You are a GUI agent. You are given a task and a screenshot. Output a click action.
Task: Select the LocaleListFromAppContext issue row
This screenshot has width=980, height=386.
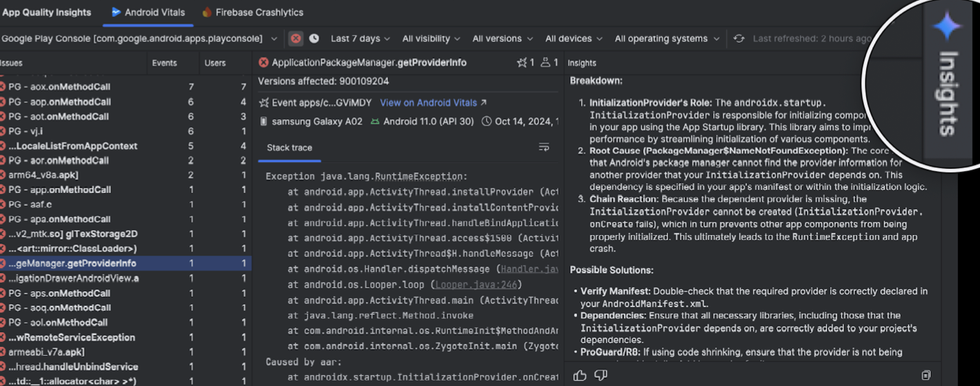click(72, 146)
